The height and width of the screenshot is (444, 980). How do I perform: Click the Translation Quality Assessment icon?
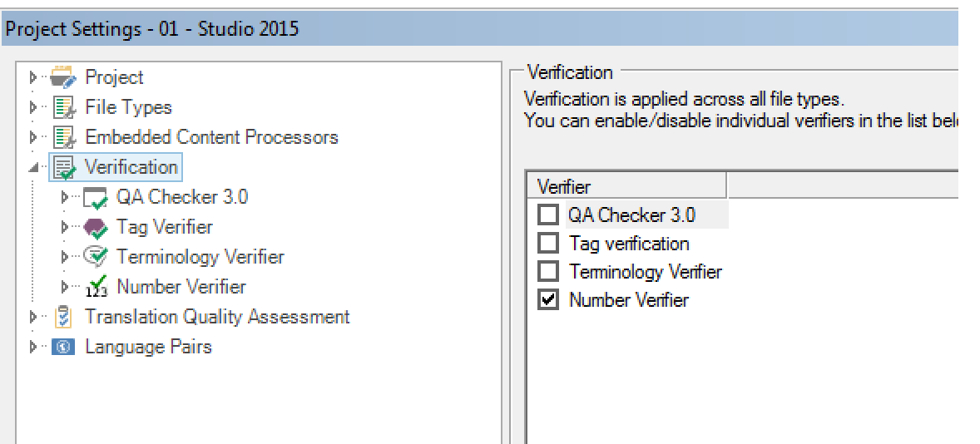[x=63, y=318]
